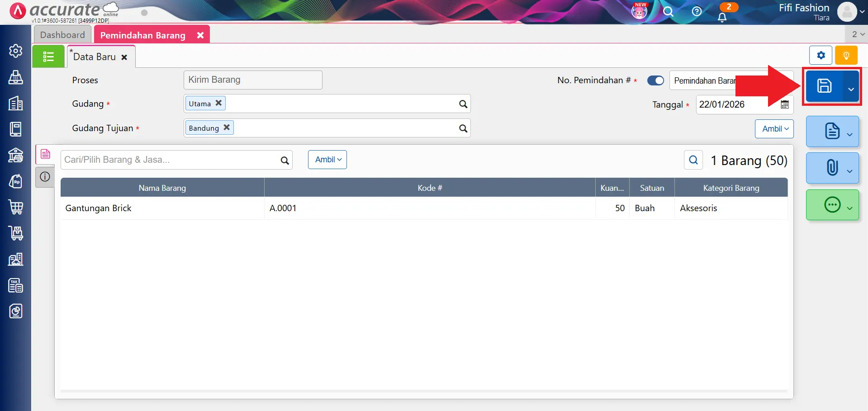Open the shopping cart sidebar module

[x=16, y=207]
